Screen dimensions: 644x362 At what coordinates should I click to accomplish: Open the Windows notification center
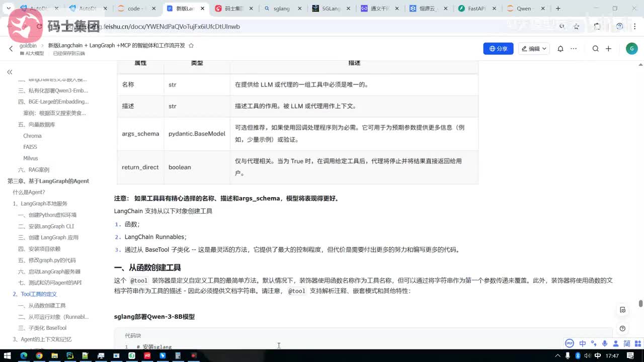click(x=631, y=355)
